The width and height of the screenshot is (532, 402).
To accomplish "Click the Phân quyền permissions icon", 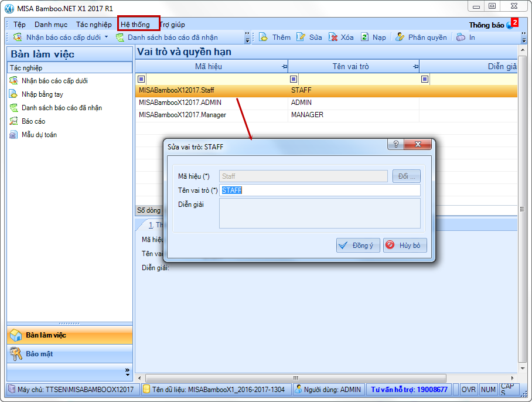I will click(x=400, y=37).
